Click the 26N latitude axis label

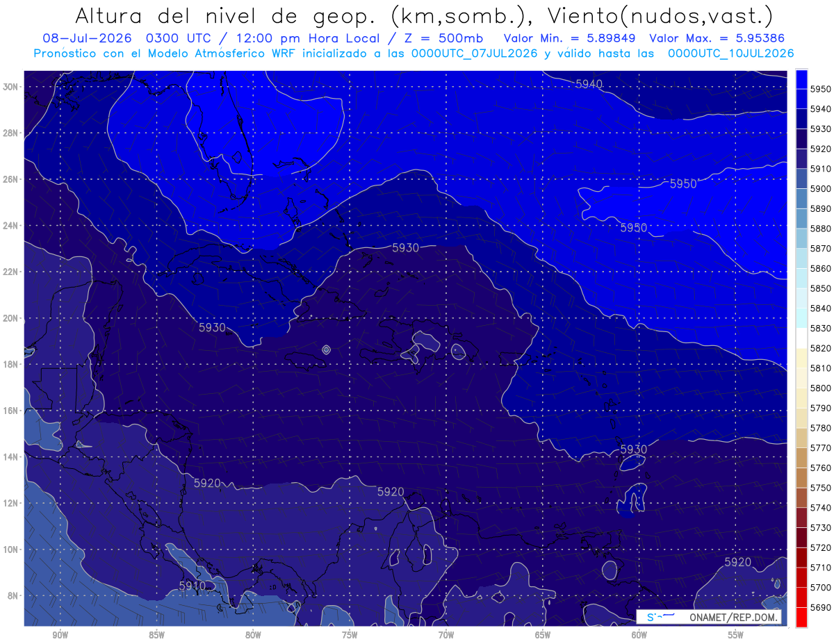pyautogui.click(x=10, y=179)
